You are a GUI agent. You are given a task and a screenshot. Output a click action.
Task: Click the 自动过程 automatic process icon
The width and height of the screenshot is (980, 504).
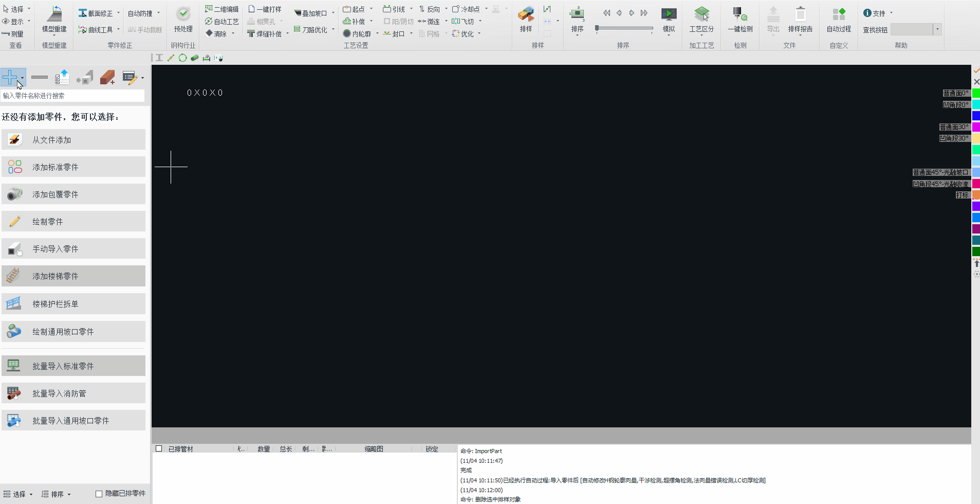(x=839, y=14)
